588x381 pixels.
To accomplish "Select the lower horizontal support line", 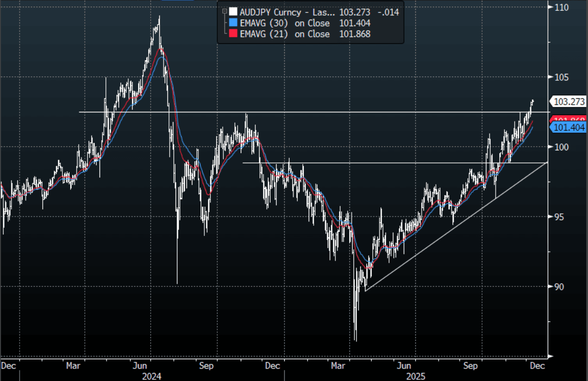I will (380, 162).
